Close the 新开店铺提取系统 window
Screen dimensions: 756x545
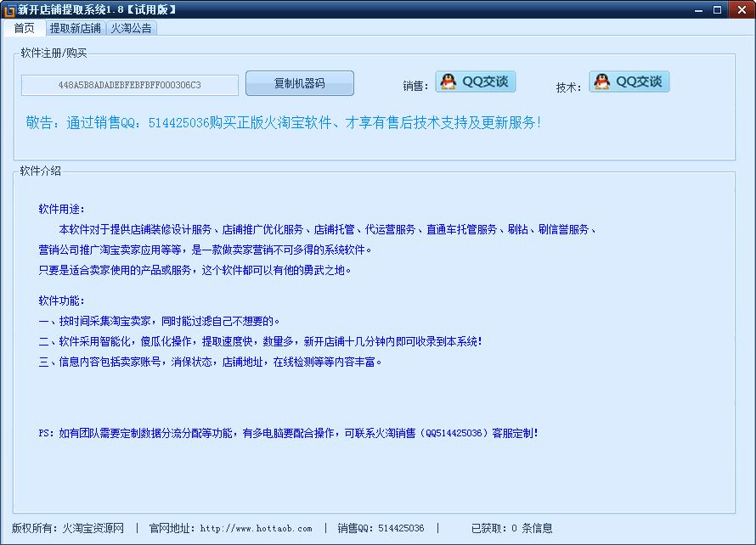point(738,9)
